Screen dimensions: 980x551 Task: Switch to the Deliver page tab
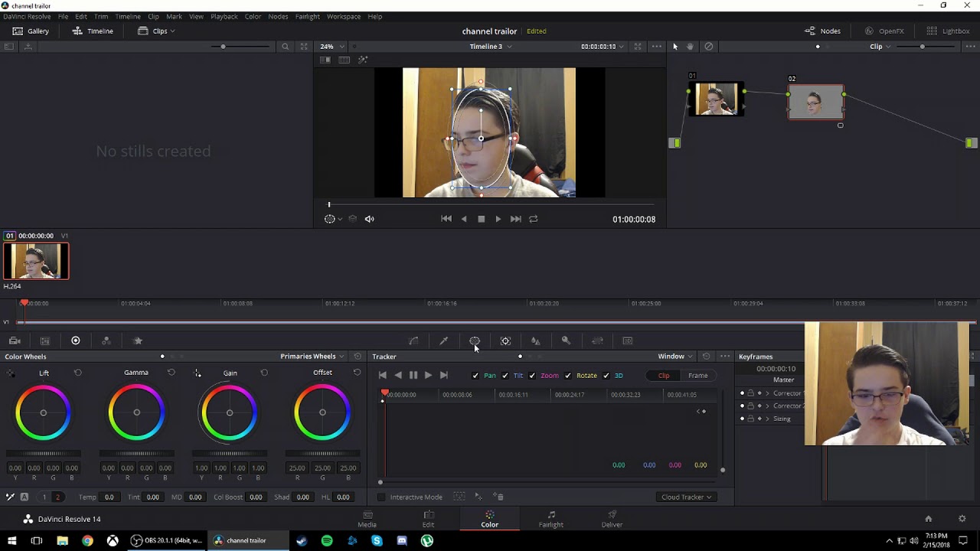tap(612, 519)
